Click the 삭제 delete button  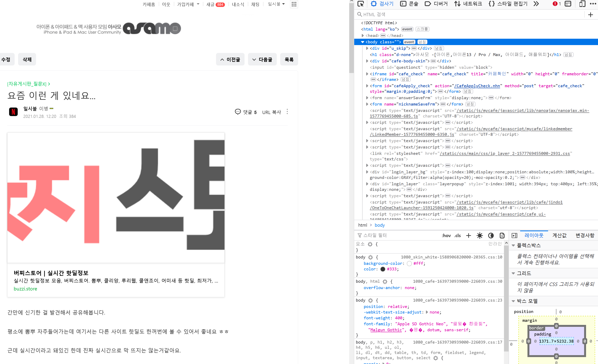(27, 59)
